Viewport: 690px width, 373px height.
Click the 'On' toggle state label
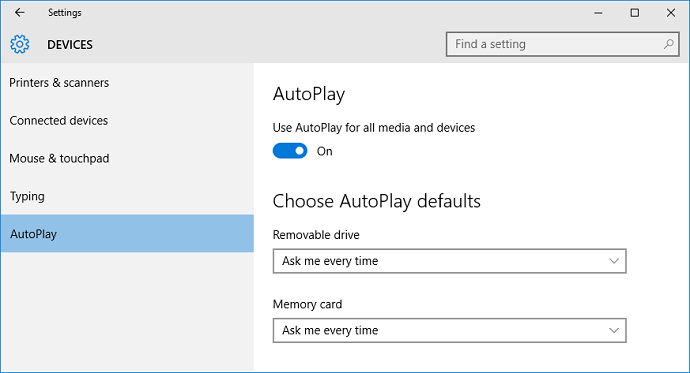[325, 151]
